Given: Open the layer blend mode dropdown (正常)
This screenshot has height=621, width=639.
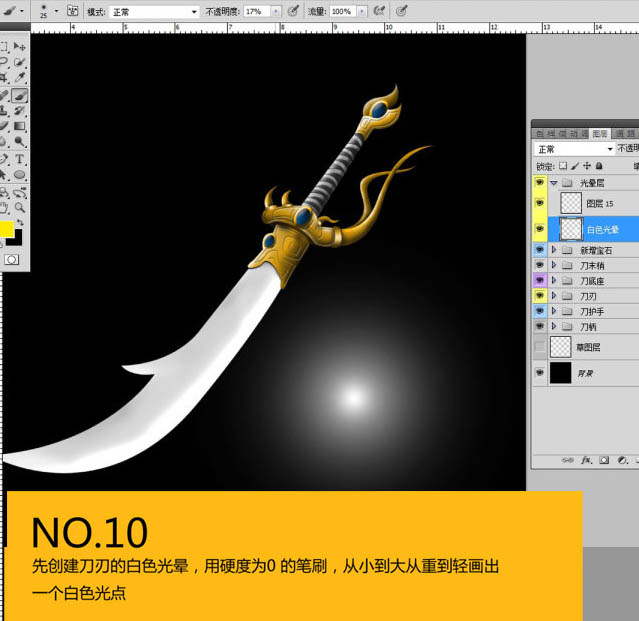Looking at the screenshot, I should [575, 149].
